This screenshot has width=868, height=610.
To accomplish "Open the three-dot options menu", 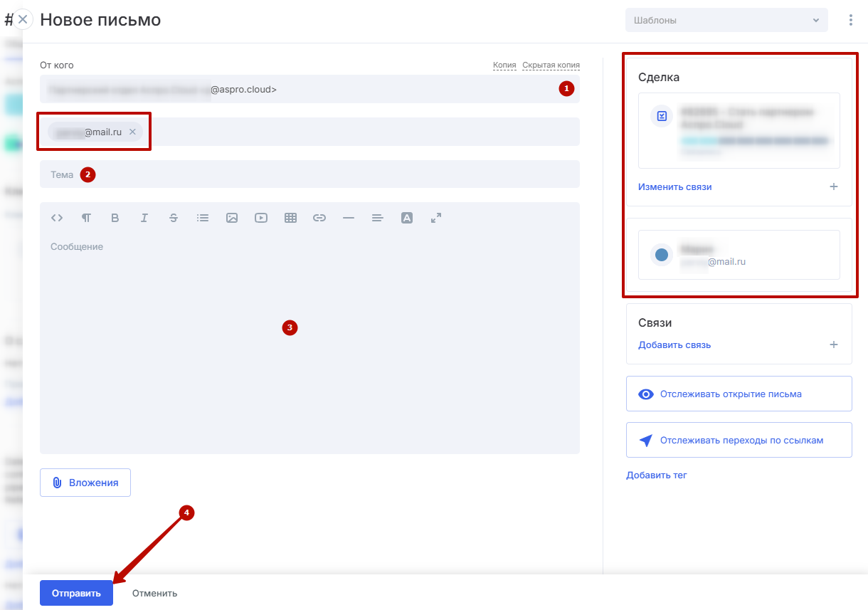I will click(851, 20).
